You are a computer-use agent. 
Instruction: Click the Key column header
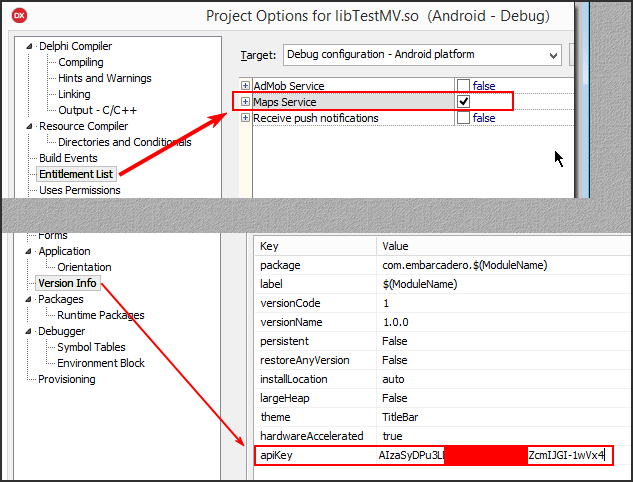pos(315,246)
